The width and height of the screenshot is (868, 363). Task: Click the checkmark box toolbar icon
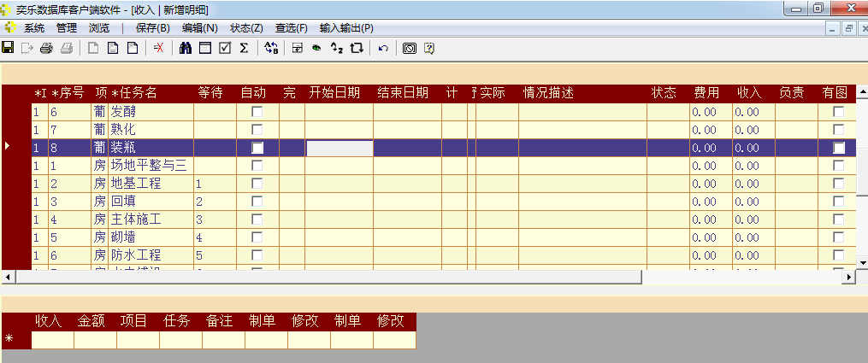click(x=225, y=48)
